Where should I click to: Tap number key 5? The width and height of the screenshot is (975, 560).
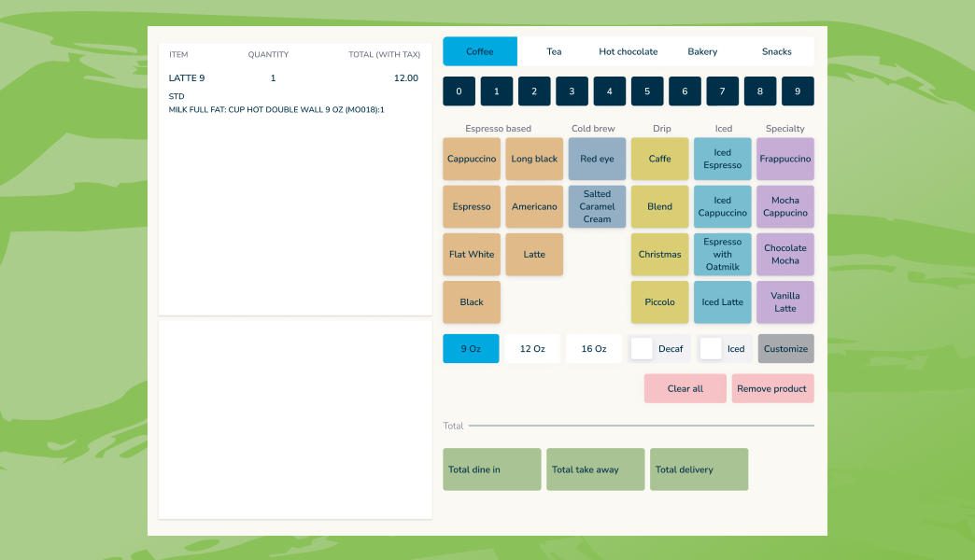tap(646, 91)
